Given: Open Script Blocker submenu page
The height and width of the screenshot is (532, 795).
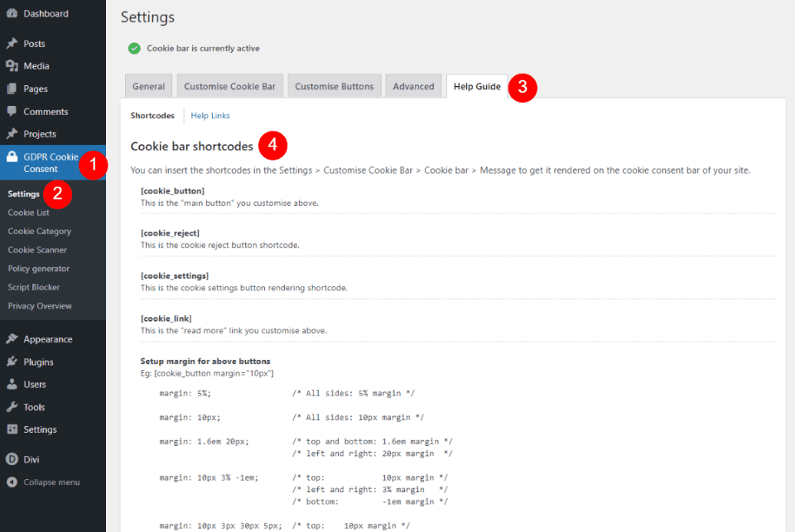Looking at the screenshot, I should 34,287.
